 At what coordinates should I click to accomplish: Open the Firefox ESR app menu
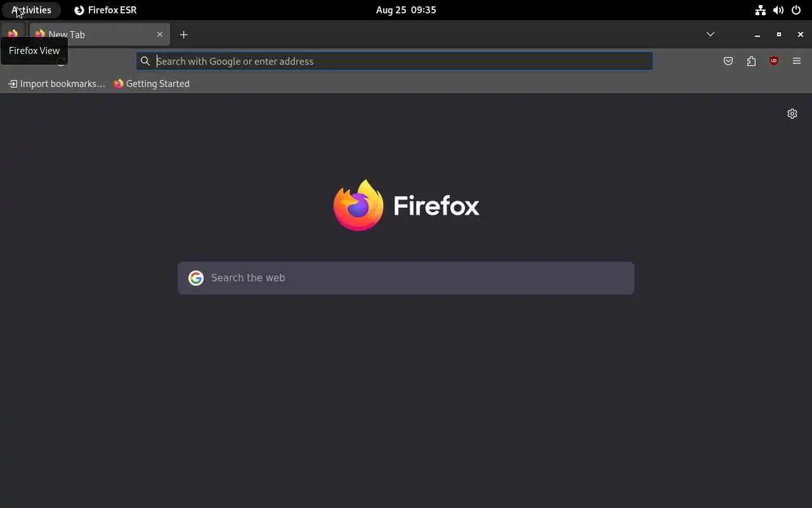[x=105, y=10]
